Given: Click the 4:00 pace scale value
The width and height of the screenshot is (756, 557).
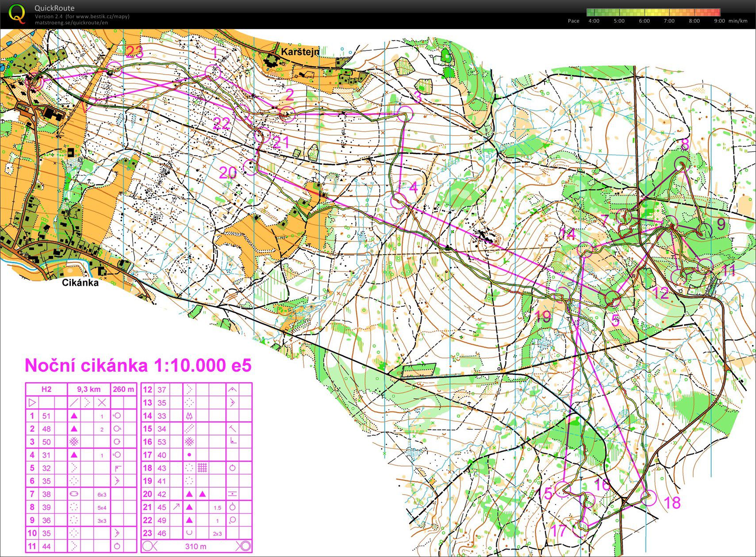Looking at the screenshot, I should click(594, 21).
